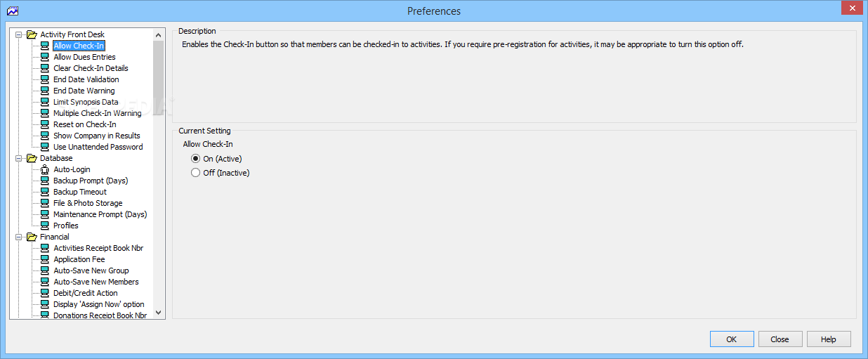Click the Database folder icon
Screen dimensions: 868x359
click(x=32, y=158)
